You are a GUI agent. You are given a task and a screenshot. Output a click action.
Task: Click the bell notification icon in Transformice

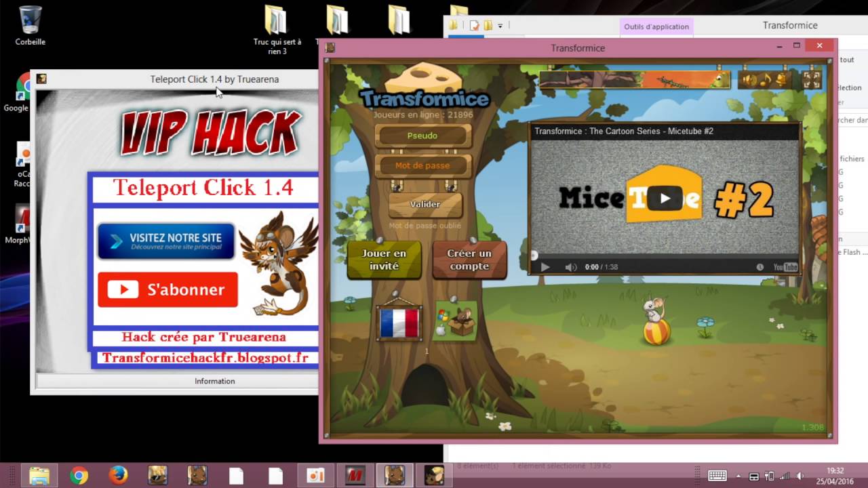[781, 80]
